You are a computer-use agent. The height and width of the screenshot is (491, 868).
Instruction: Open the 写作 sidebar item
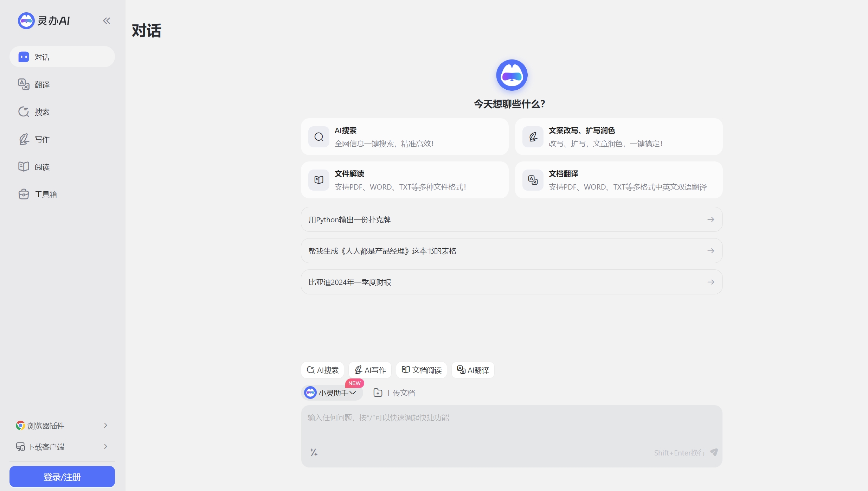tap(62, 139)
